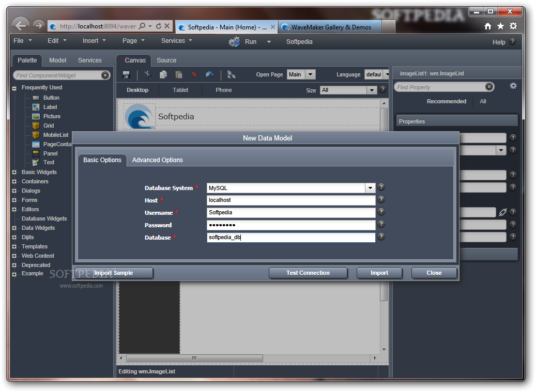Open the Database System dropdown arrow
Screen dimensions: 536x392
(x=370, y=188)
